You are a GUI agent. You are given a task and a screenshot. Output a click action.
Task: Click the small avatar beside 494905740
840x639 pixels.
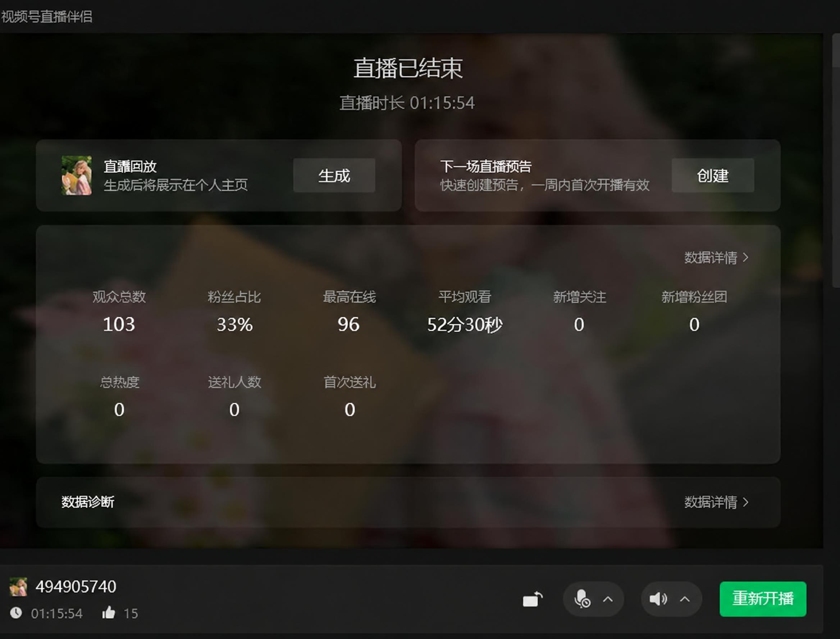[x=18, y=586]
